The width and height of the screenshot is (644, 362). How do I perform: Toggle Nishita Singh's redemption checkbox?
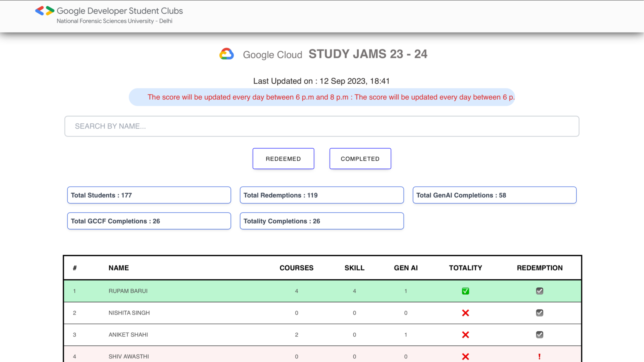539,313
